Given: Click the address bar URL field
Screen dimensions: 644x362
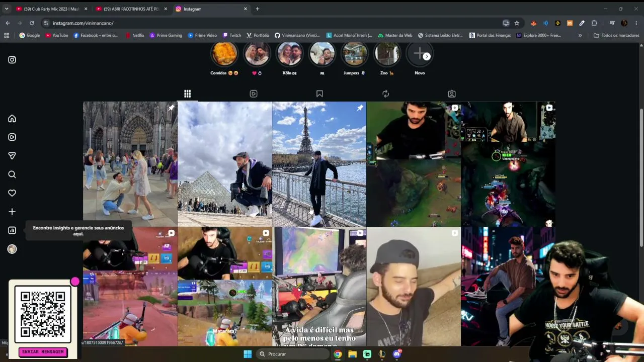Looking at the screenshot, I should 272,23.
